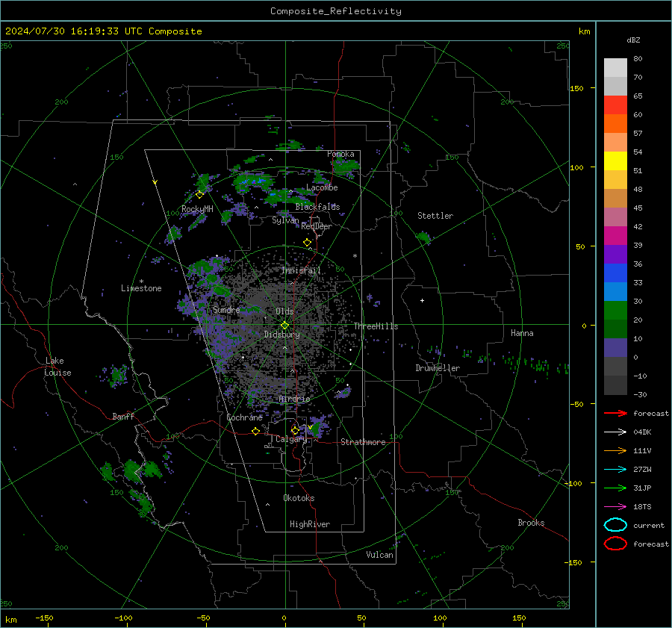The width and height of the screenshot is (672, 628).
Task: Click the dBZ legend heading
Action: (633, 40)
